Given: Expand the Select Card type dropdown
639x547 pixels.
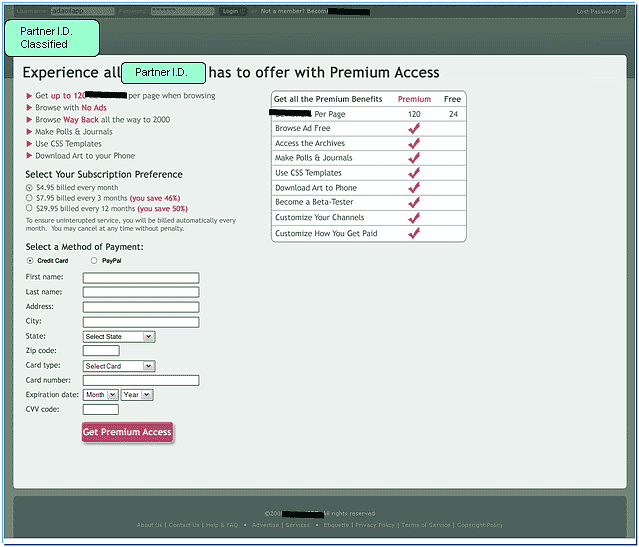Looking at the screenshot, I should pos(119,366).
